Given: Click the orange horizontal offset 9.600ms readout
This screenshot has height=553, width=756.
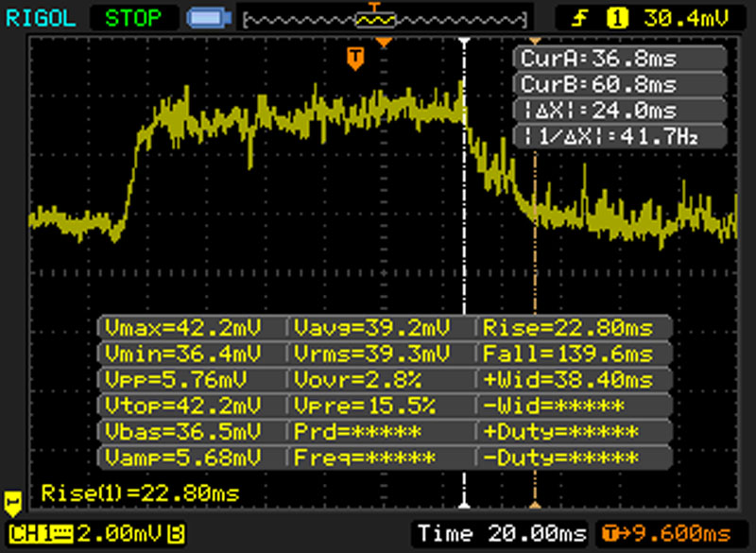Looking at the screenshot, I should coord(670,533).
